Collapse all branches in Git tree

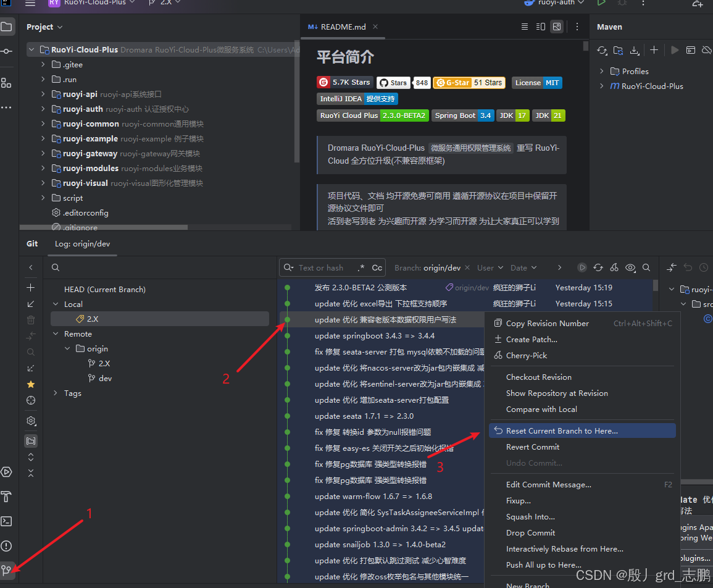coord(30,473)
